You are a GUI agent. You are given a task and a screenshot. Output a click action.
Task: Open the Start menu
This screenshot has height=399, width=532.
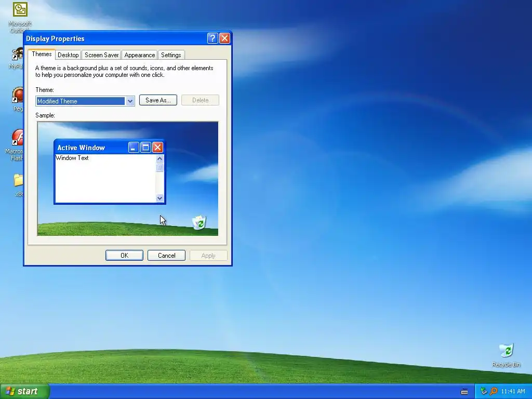25,392
